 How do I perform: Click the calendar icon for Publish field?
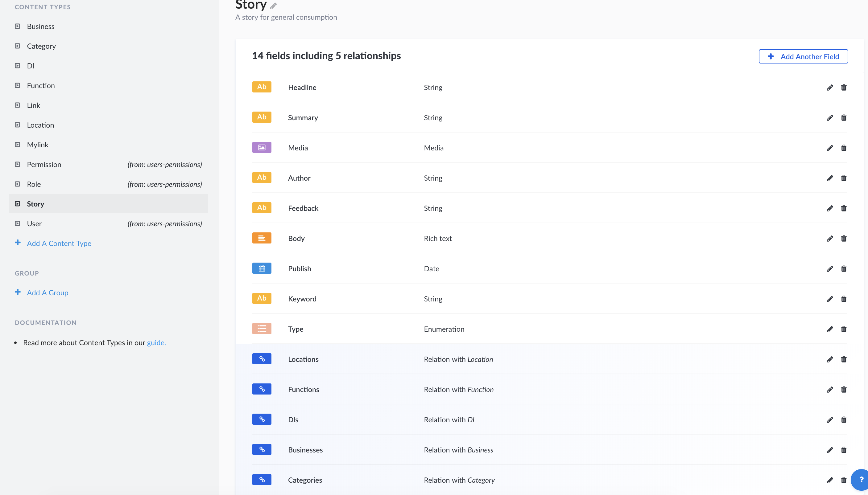[261, 268]
